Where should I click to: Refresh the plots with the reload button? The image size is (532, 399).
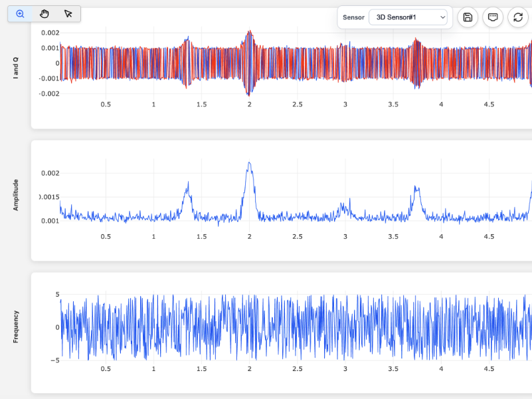[518, 17]
